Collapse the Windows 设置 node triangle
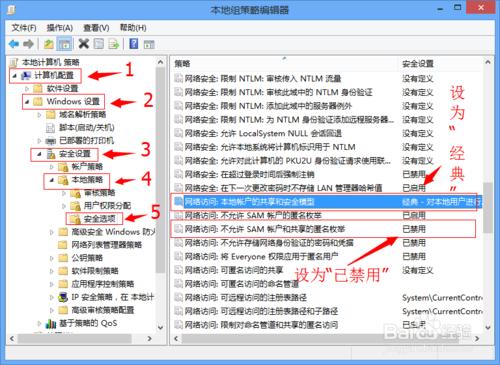 27,102
